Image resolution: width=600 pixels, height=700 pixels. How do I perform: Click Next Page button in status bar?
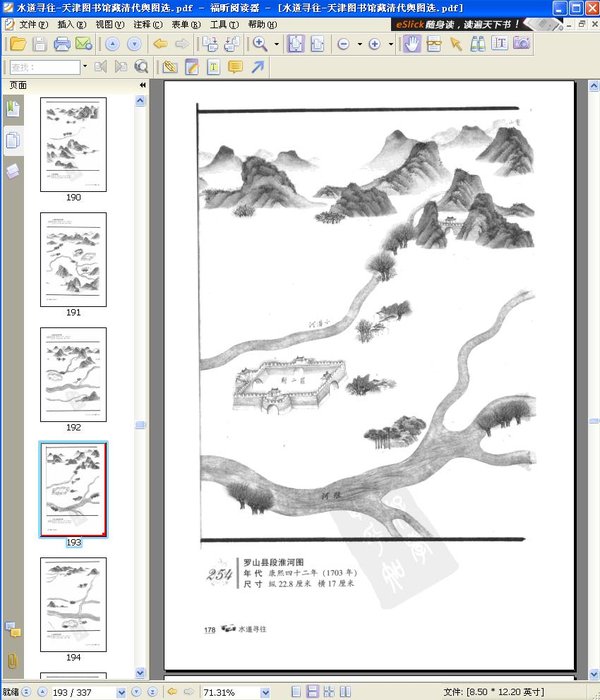tap(137, 692)
